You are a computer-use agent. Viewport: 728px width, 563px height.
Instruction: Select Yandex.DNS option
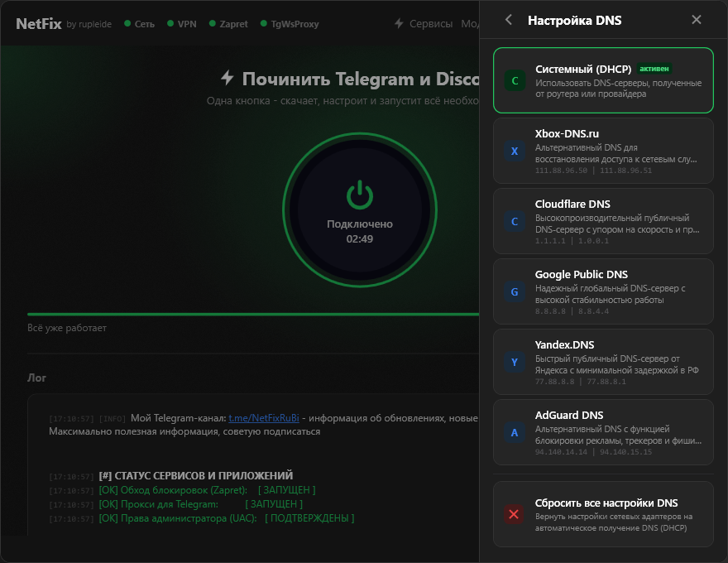coord(603,362)
